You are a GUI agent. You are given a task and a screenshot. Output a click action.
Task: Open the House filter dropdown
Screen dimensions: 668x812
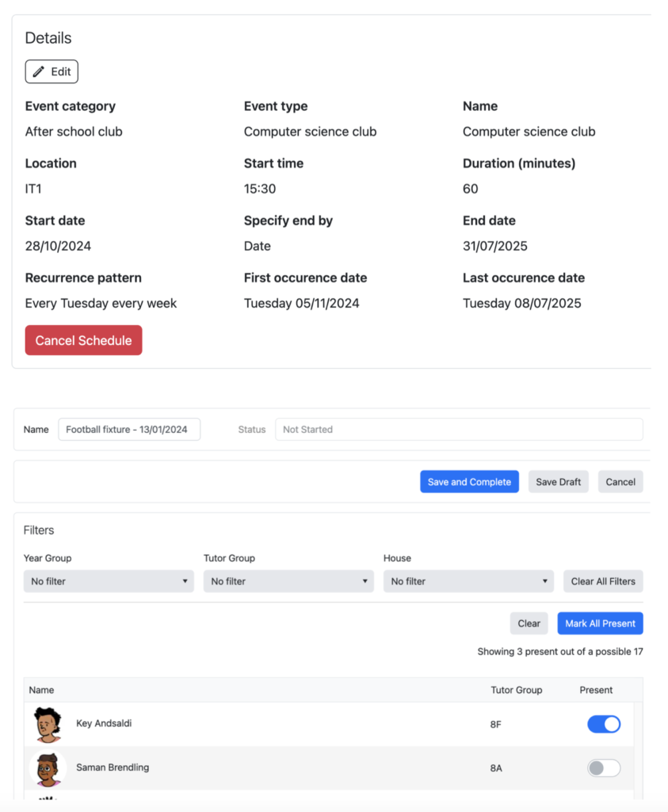[468, 581]
